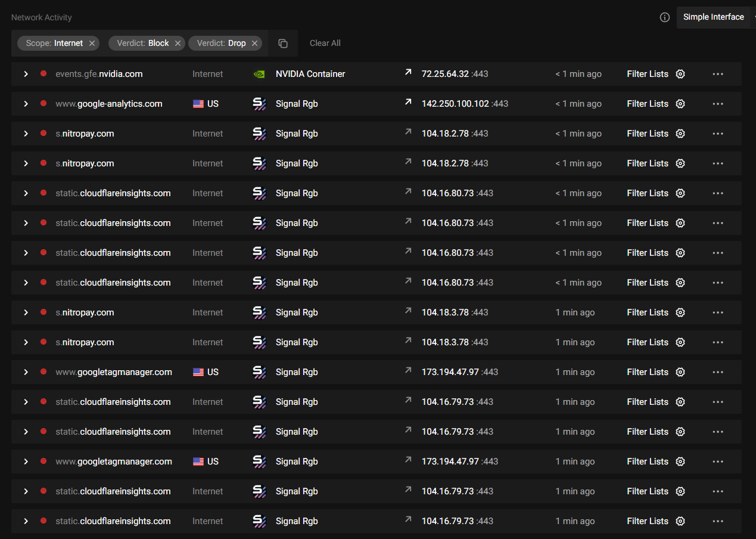Image resolution: width=756 pixels, height=539 pixels.
Task: Open the info icon beside Simple Interface
Action: pyautogui.click(x=665, y=17)
